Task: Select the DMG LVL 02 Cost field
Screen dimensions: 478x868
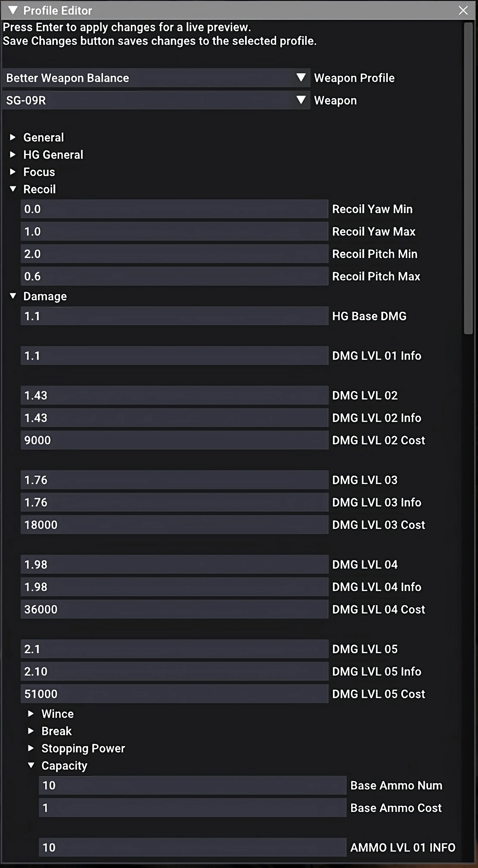Action: coord(174,440)
